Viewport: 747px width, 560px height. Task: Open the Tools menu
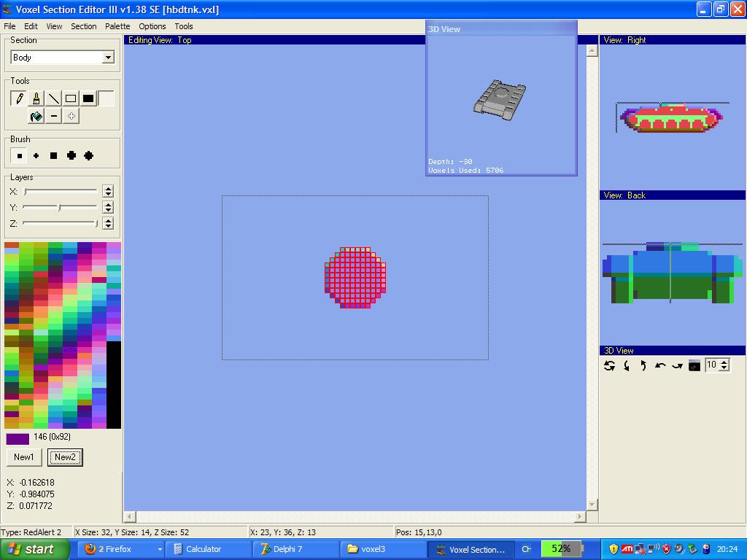point(183,26)
